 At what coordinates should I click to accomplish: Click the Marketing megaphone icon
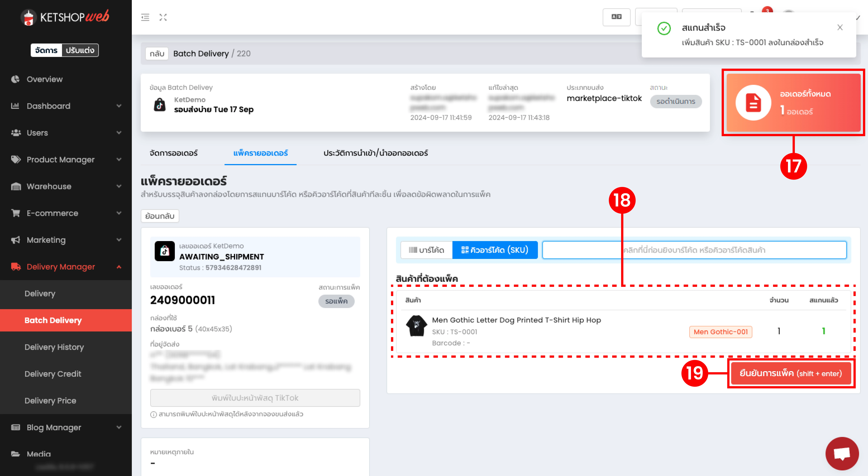(x=15, y=240)
